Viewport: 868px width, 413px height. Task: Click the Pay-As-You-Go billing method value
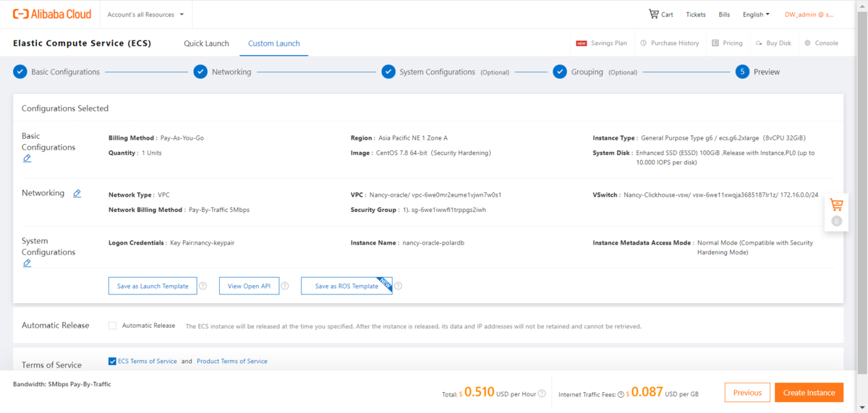[x=182, y=137]
